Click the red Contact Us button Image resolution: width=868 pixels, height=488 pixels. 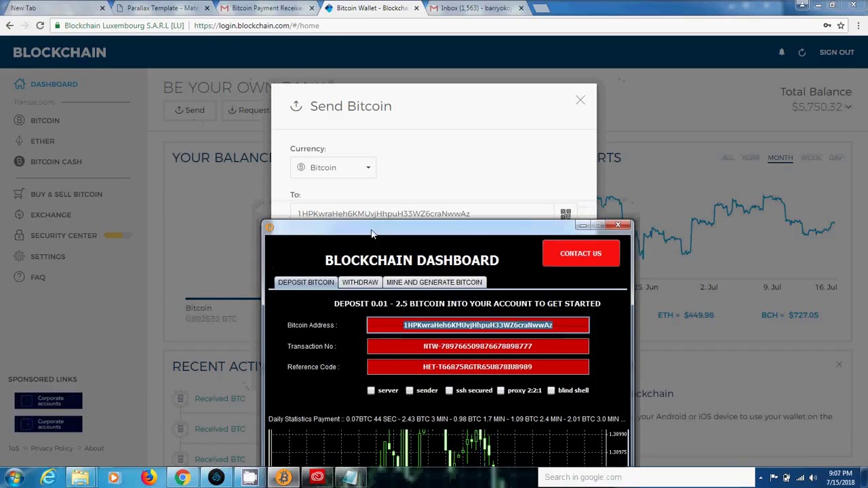[580, 253]
